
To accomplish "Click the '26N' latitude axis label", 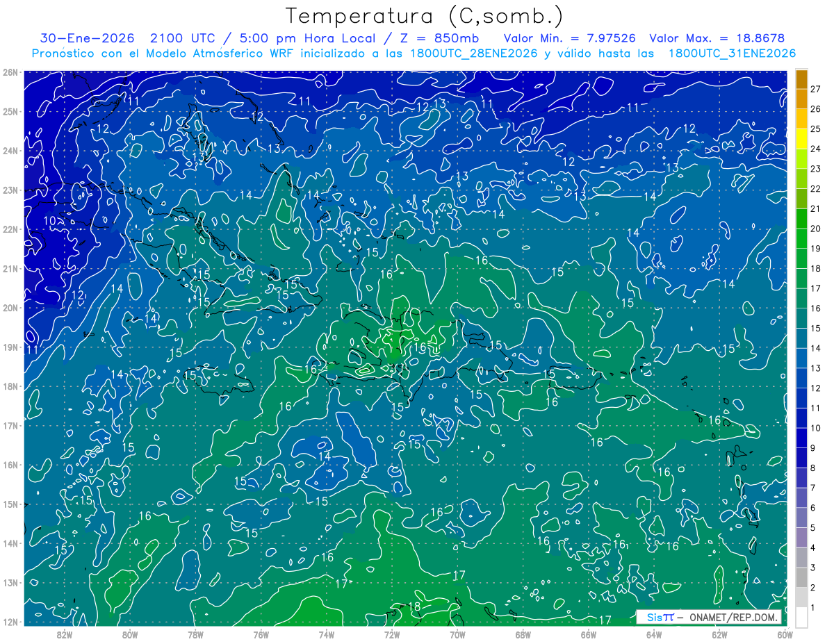I will click(10, 72).
